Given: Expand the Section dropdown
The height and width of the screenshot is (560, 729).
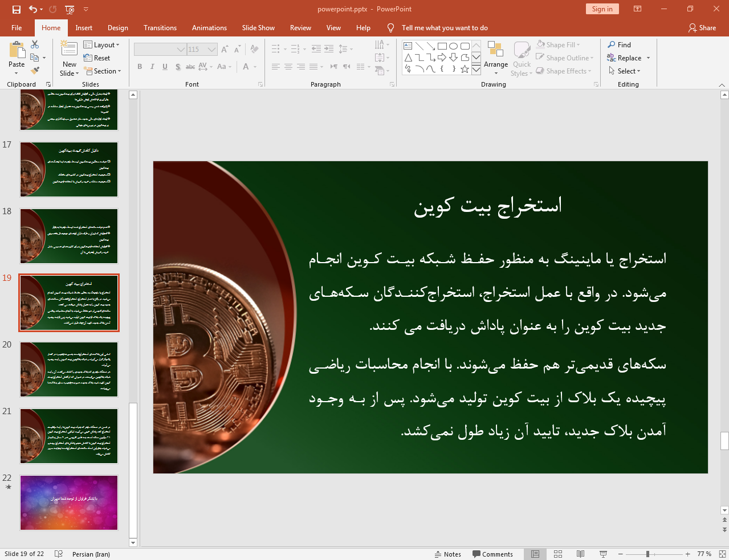Looking at the screenshot, I should 103,71.
